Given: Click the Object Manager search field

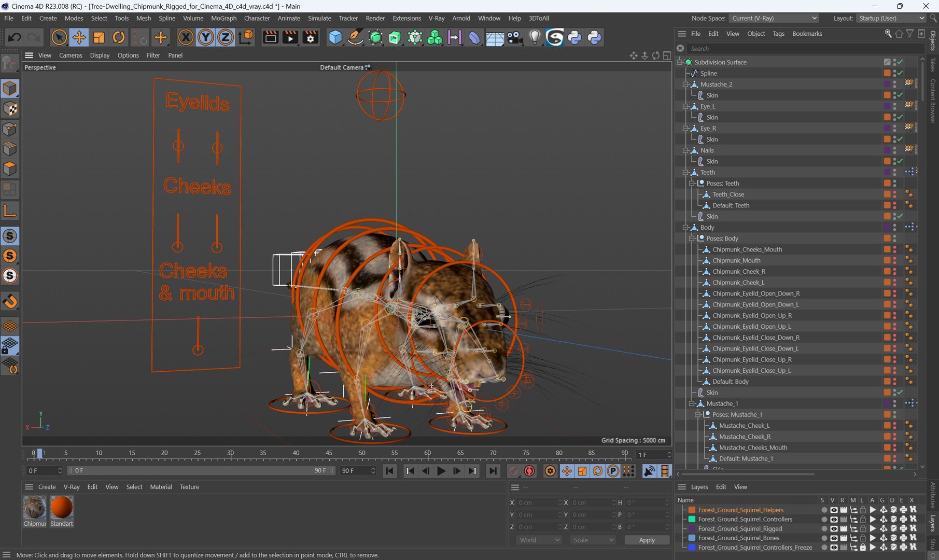Looking at the screenshot, I should (806, 48).
